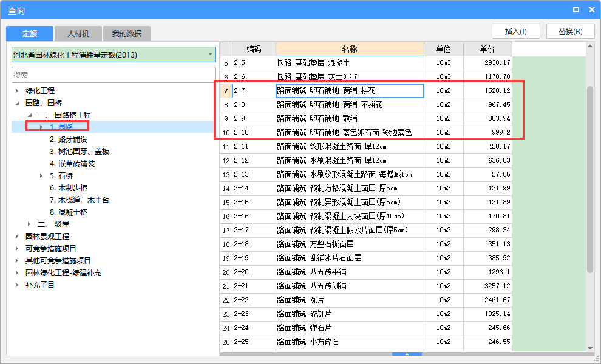
Task: Focus the 搜索 input field
Action: pyautogui.click(x=114, y=75)
